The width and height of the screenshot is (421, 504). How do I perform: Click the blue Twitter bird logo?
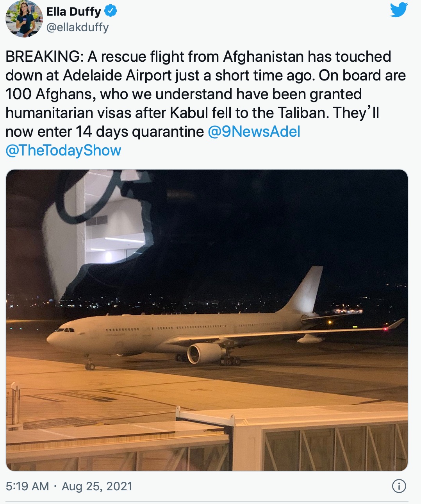[x=399, y=10]
